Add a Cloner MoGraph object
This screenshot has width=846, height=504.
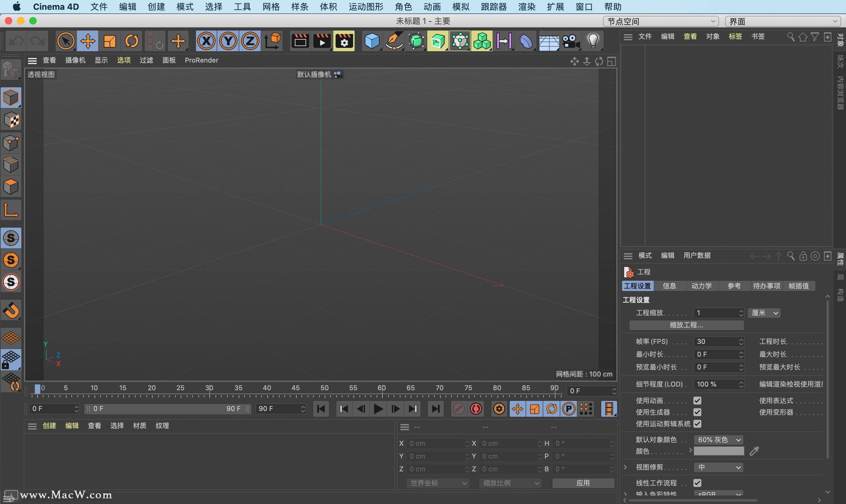(x=460, y=41)
